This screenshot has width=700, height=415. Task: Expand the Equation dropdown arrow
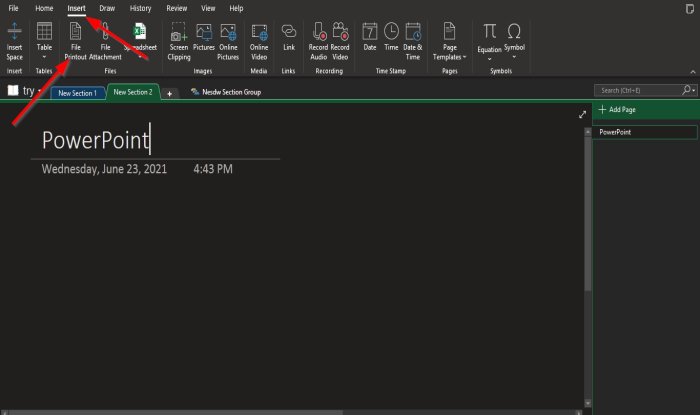pos(489,59)
